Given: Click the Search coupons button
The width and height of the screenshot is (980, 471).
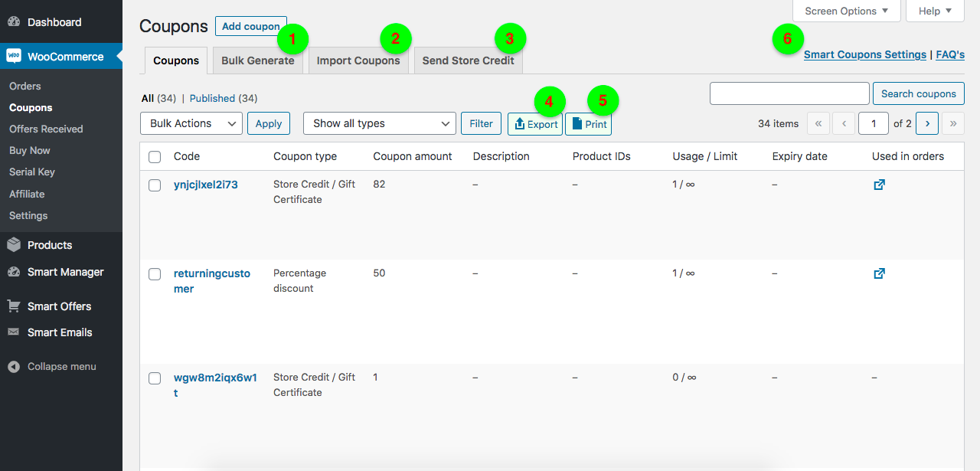Looking at the screenshot, I should (919, 93).
